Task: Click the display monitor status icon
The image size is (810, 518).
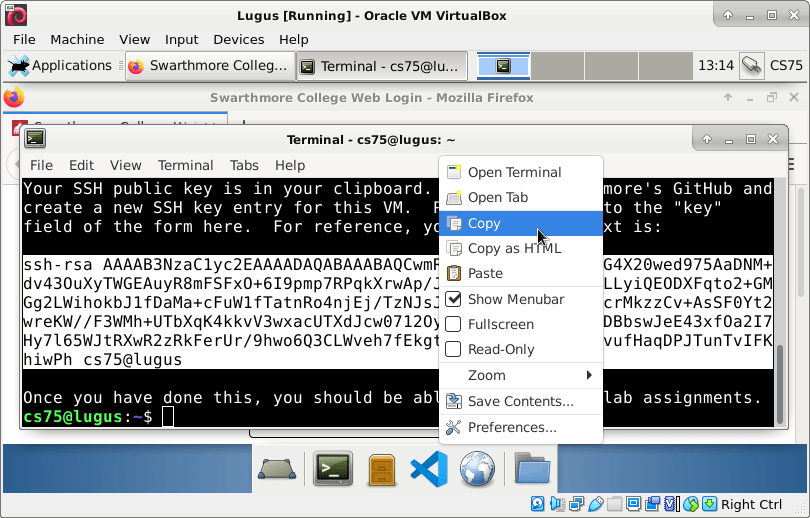Action: pos(633,504)
